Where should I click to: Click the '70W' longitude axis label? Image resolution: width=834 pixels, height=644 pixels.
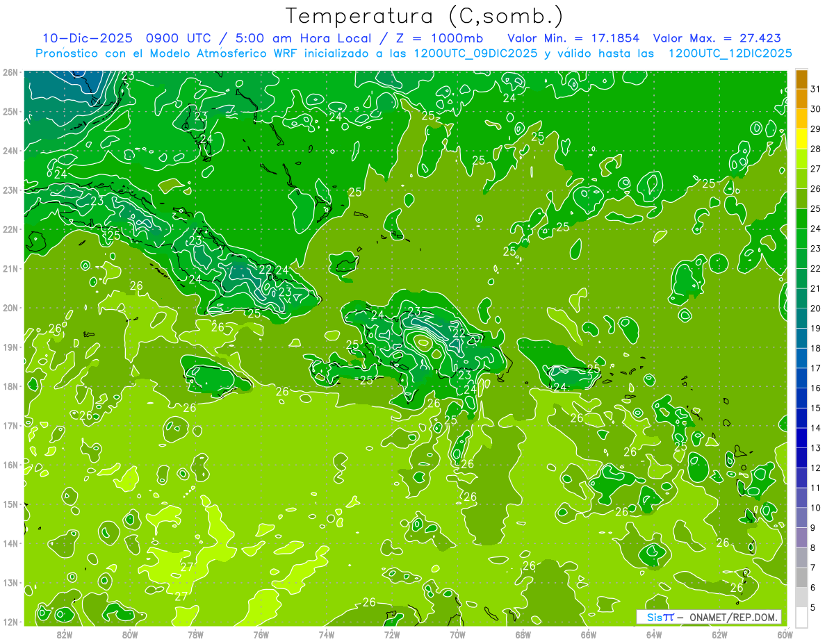pos(457,634)
